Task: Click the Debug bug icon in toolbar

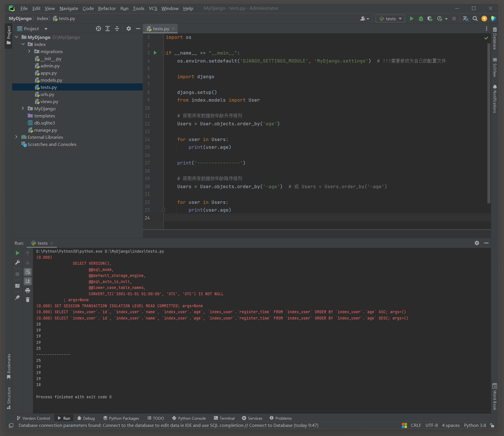Action: point(421,19)
